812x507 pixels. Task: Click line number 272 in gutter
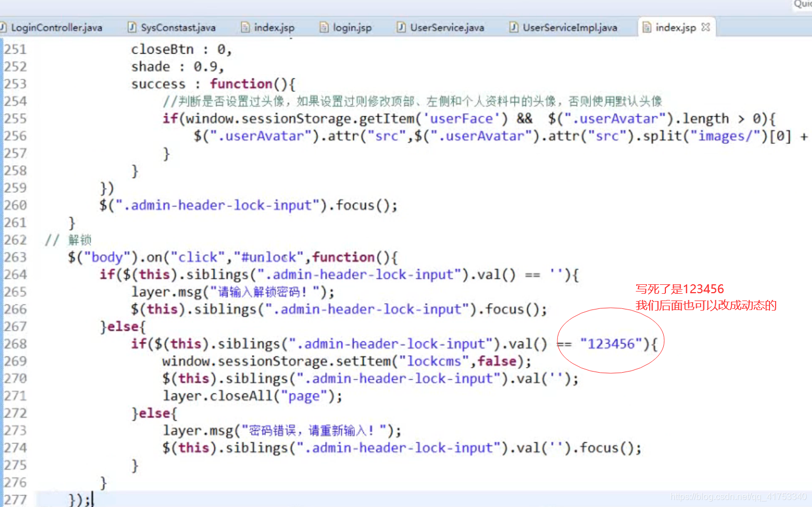click(x=16, y=414)
